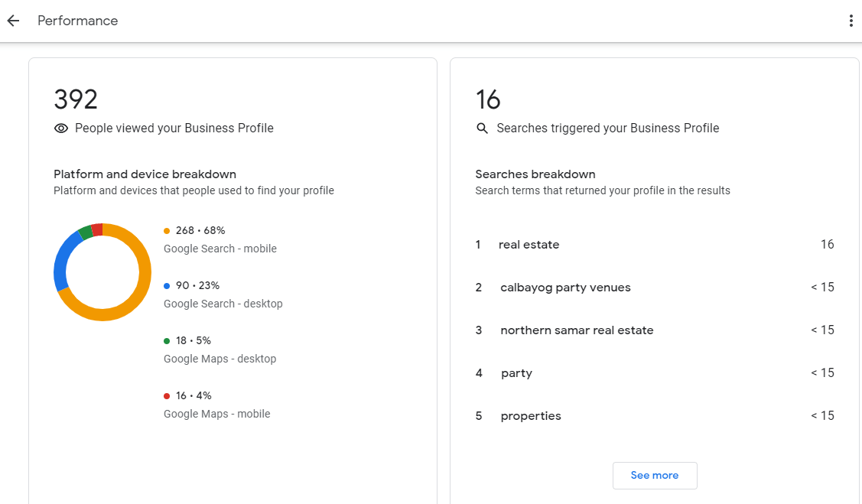This screenshot has width=862, height=504.
Task: Click the 392 profile views number
Action: [76, 100]
